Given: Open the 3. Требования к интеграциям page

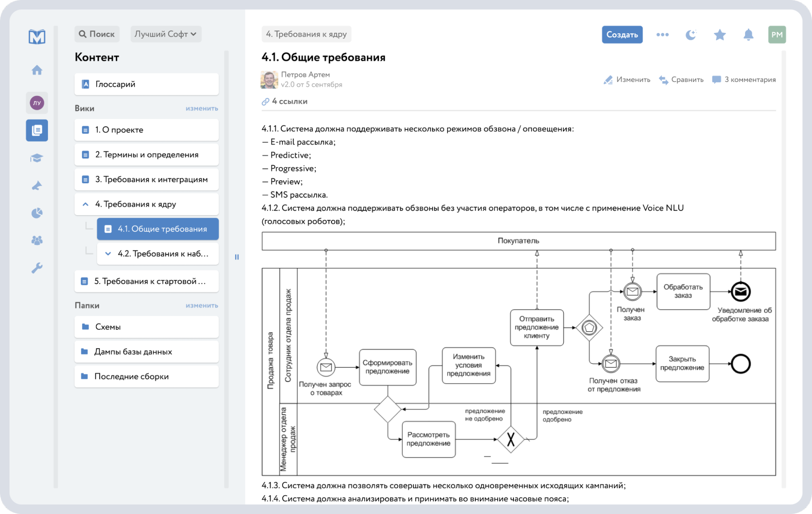Looking at the screenshot, I should [x=151, y=179].
